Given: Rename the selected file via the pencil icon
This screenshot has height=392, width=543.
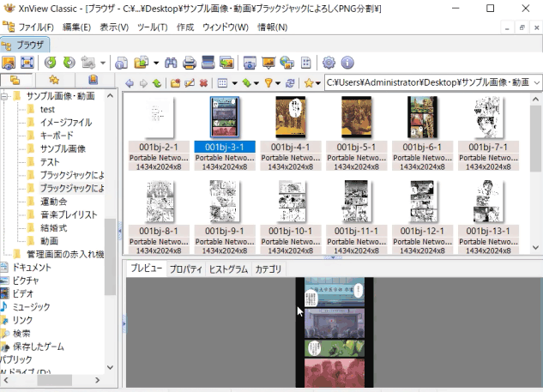Looking at the screenshot, I should point(190,83).
